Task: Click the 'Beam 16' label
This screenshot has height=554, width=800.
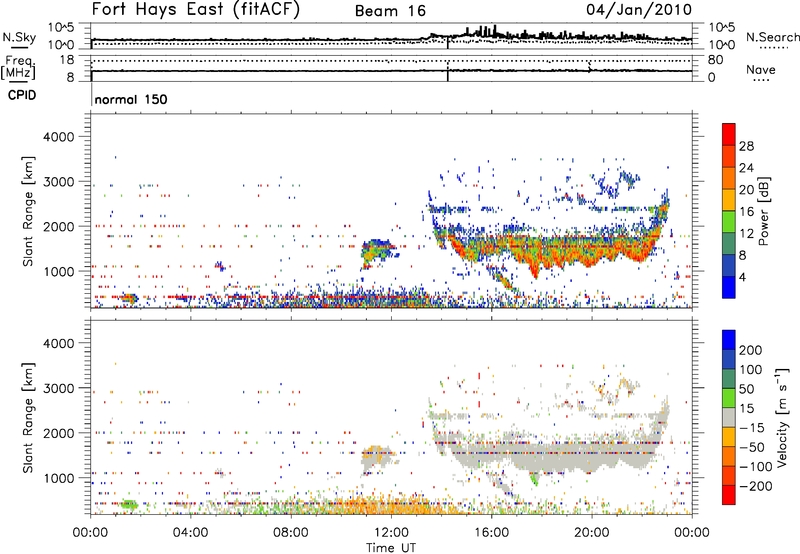Action: pos(390,11)
